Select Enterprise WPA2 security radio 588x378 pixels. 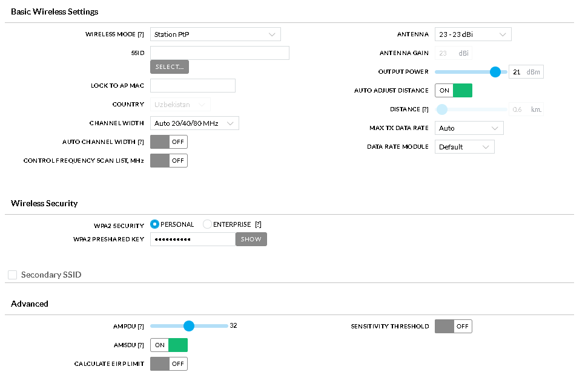(x=207, y=224)
